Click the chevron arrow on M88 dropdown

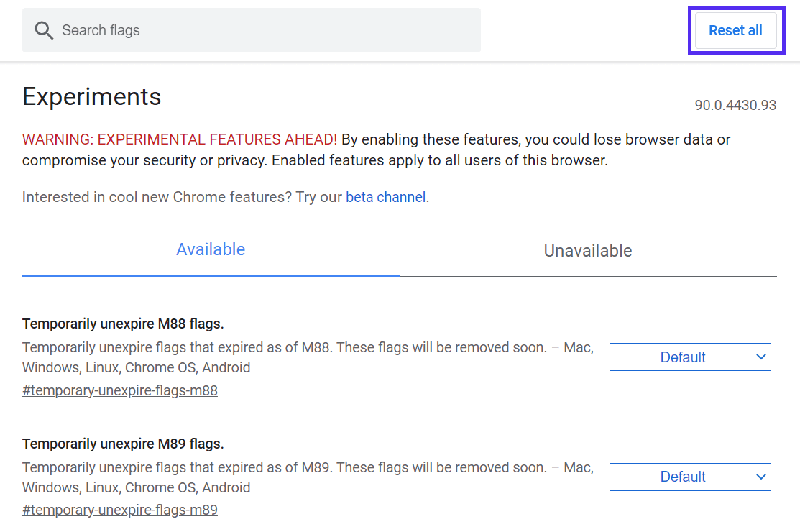[761, 357]
